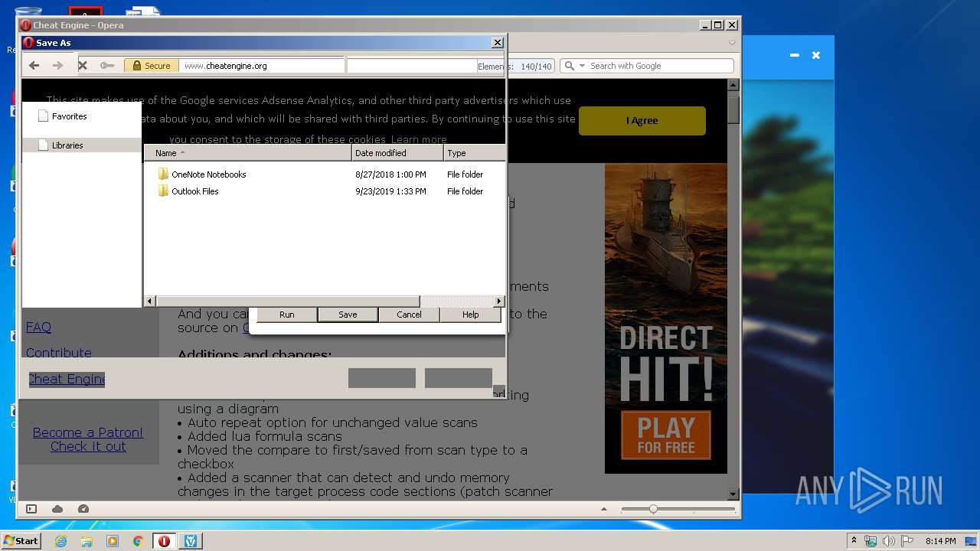Image resolution: width=980 pixels, height=551 pixels.
Task: Click page scrollbar up arrow
Action: [x=733, y=86]
